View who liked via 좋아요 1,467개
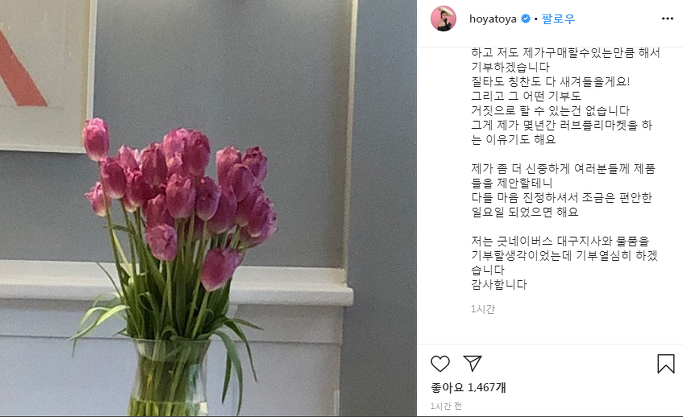 [x=468, y=387]
